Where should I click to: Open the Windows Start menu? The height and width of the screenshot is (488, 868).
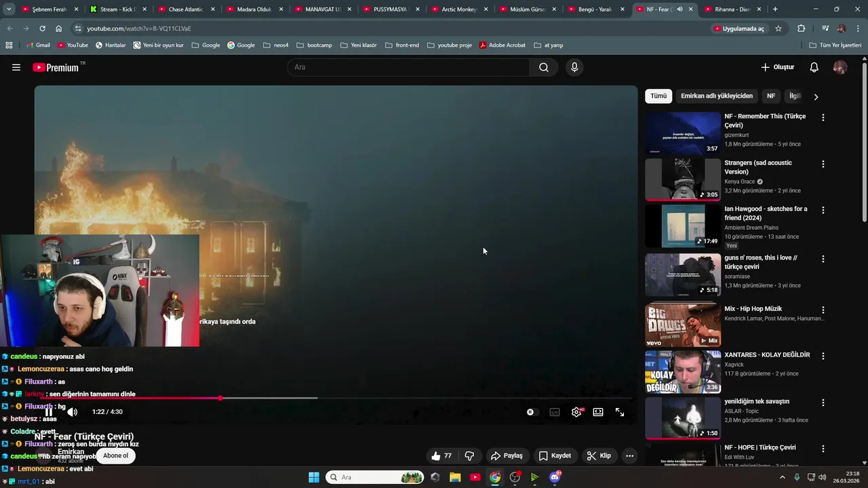tap(314, 477)
